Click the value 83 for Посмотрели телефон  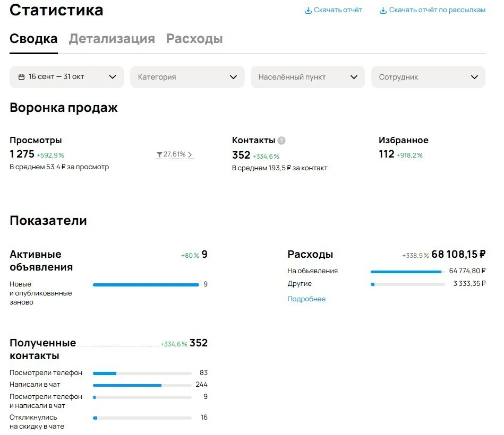click(203, 373)
